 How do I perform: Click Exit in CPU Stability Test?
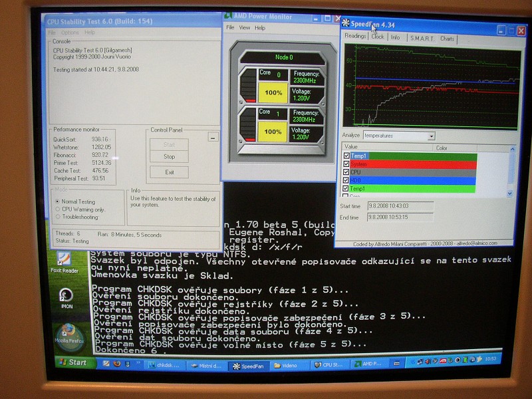point(170,172)
